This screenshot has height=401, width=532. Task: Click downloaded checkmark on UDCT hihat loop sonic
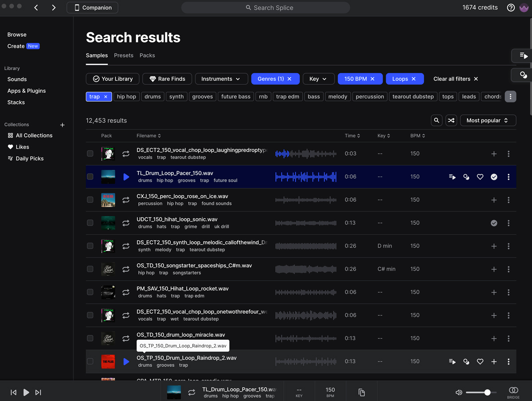[494, 223]
